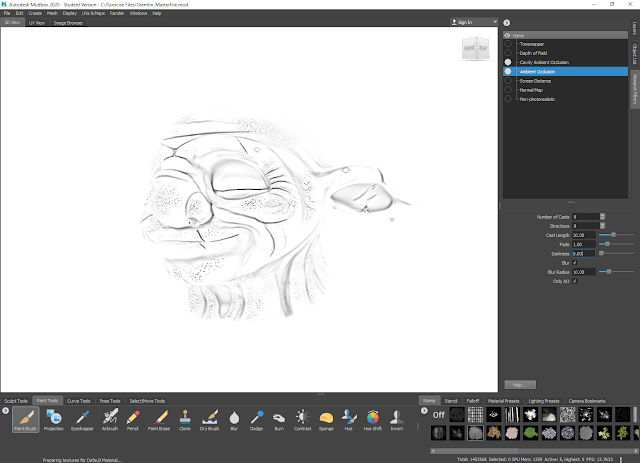The width and height of the screenshot is (640, 463).
Task: Open the Camera Bookmarks tab
Action: point(587,401)
